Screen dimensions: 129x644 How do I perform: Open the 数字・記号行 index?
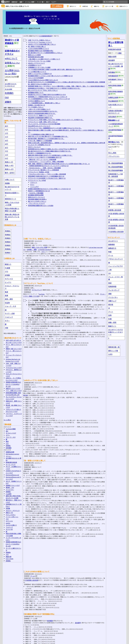10,173
